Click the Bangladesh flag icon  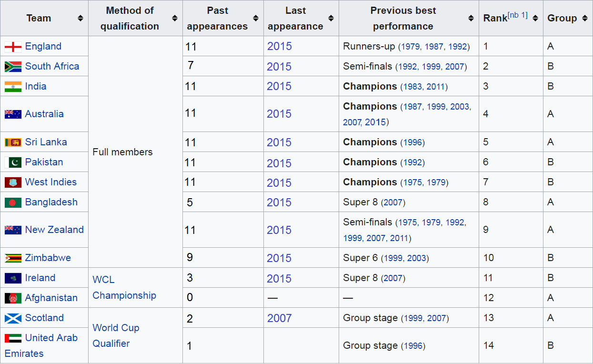tap(13, 202)
